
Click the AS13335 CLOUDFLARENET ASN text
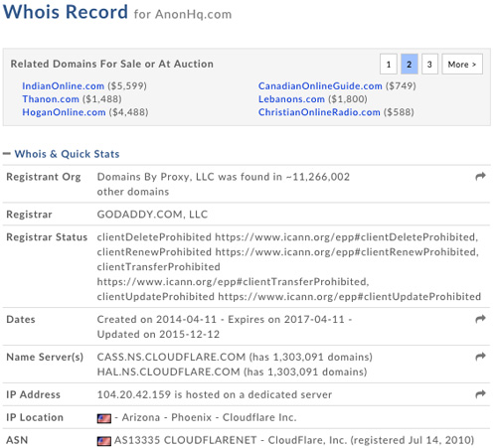coord(186,440)
